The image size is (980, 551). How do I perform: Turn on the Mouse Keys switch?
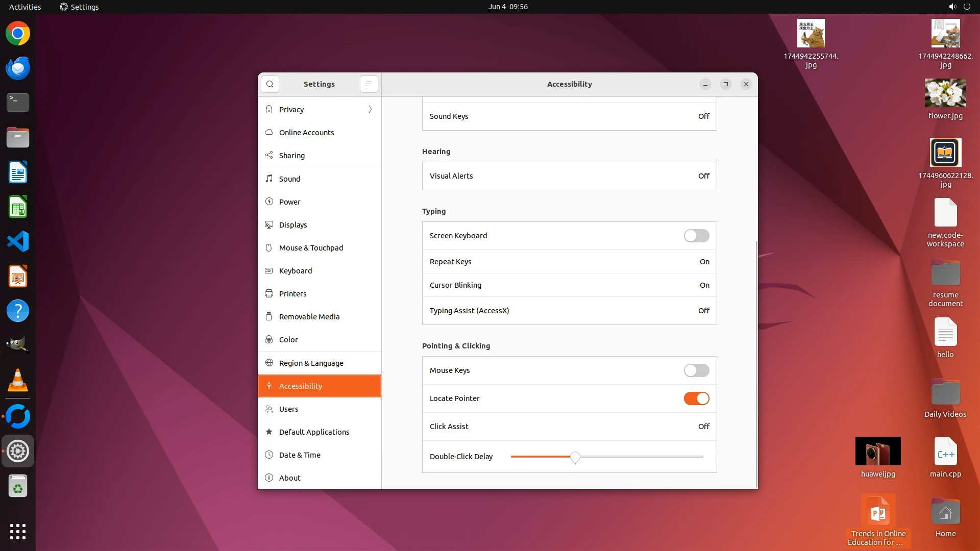pos(696,370)
